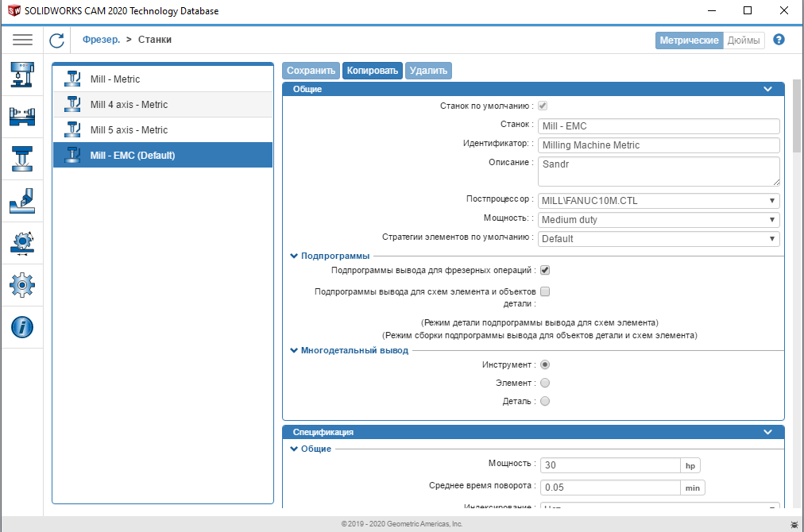Open the tool crib sidebar icon
804x532 pixels.
(22, 158)
